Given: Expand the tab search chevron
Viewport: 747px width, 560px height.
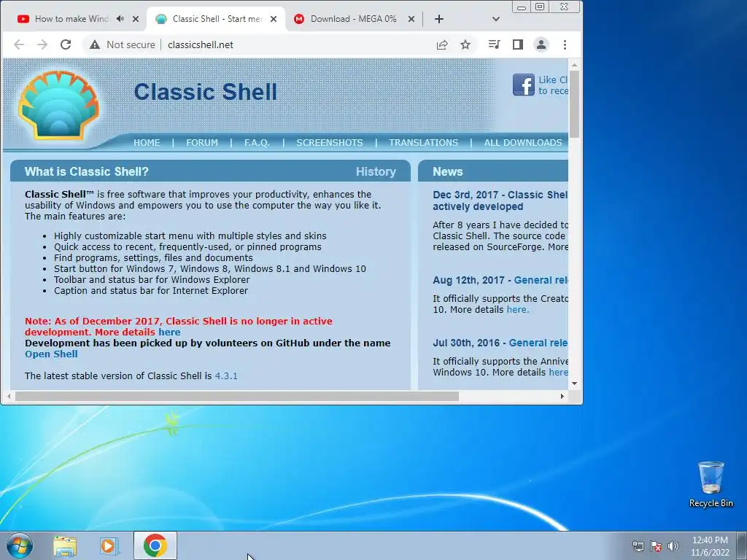Looking at the screenshot, I should tap(496, 19).
